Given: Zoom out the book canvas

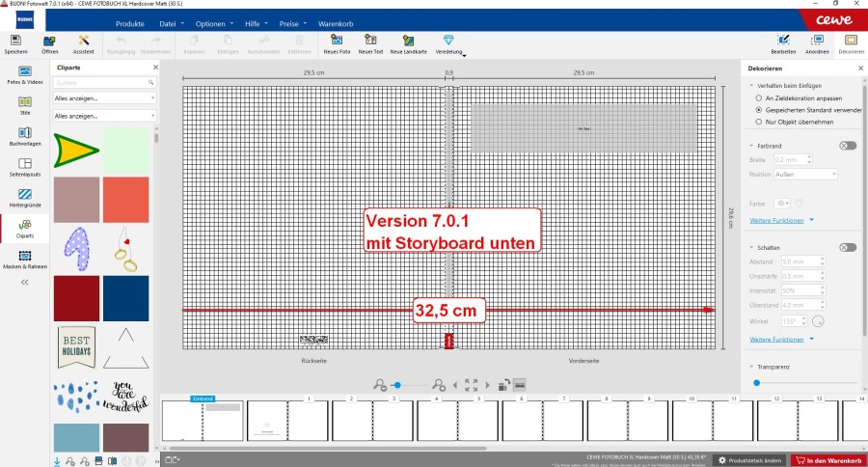Looking at the screenshot, I should [380, 384].
